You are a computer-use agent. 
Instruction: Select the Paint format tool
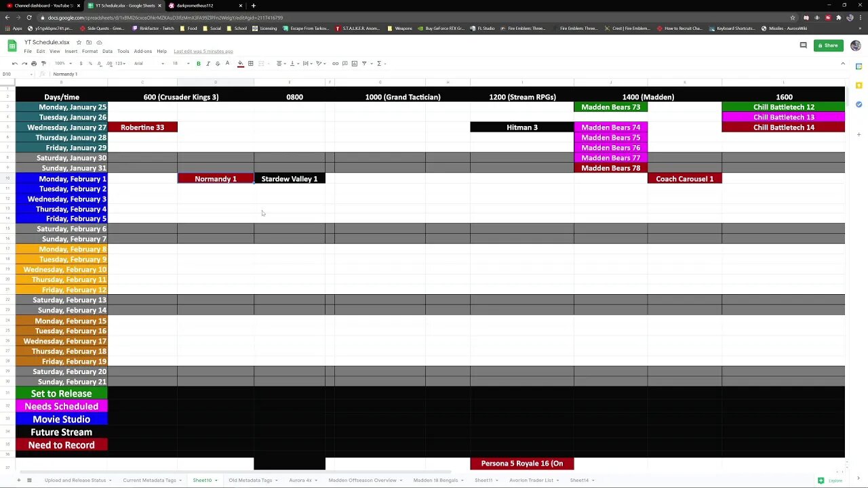coord(43,64)
